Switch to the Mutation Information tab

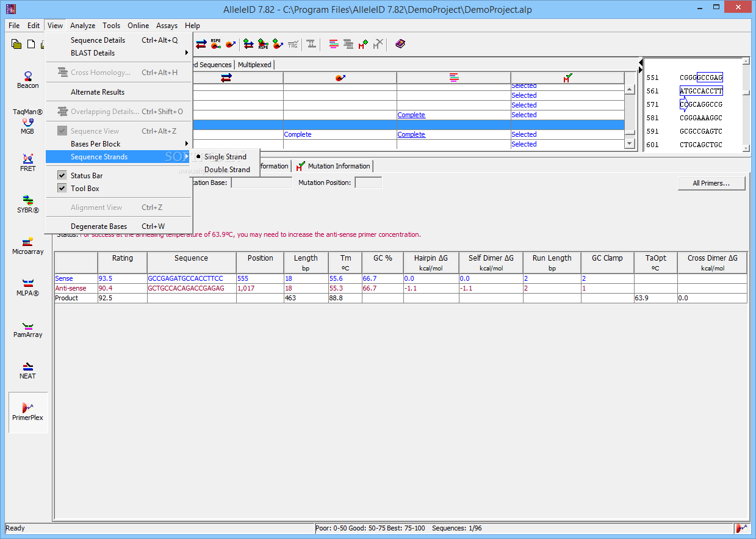[333, 166]
